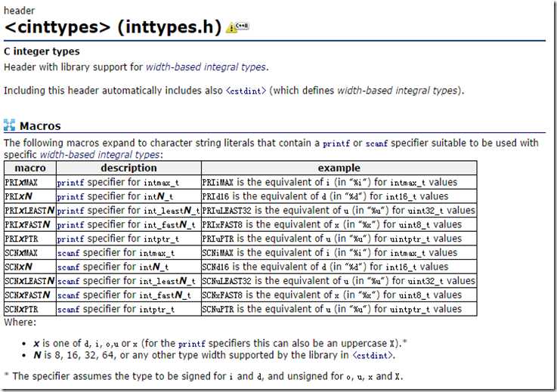This screenshot has width=557, height=392.
Task: Click the SCNxFAST8 example cell
Action: pyautogui.click(x=339, y=295)
